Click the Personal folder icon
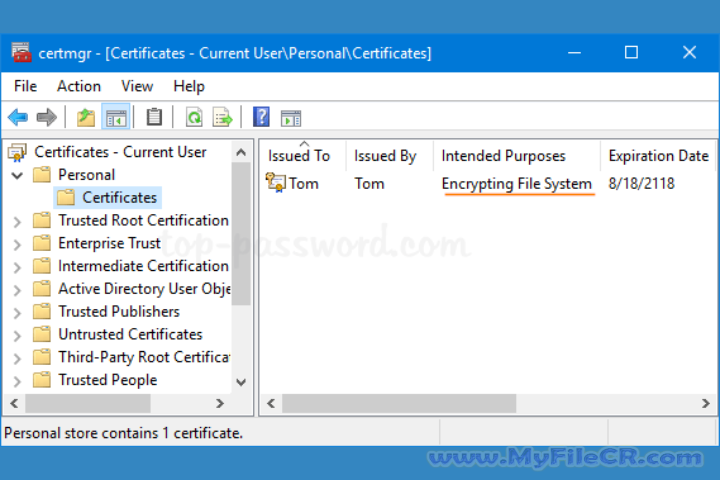Image resolution: width=720 pixels, height=480 pixels. tap(42, 175)
